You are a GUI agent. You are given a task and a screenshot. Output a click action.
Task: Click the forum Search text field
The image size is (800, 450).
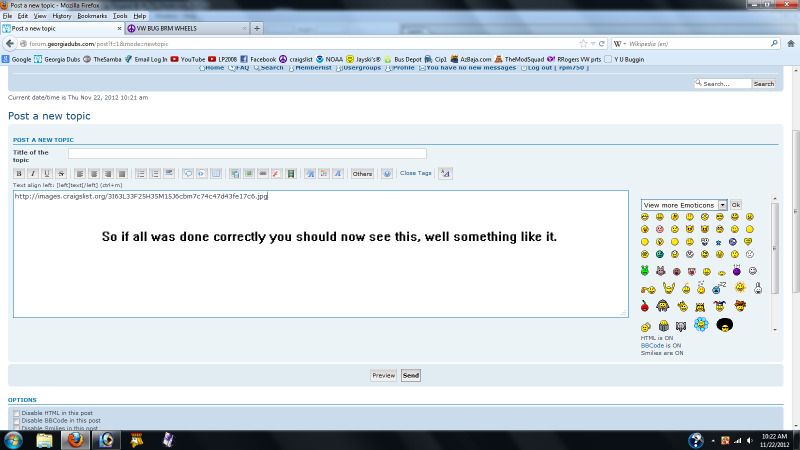(x=723, y=84)
